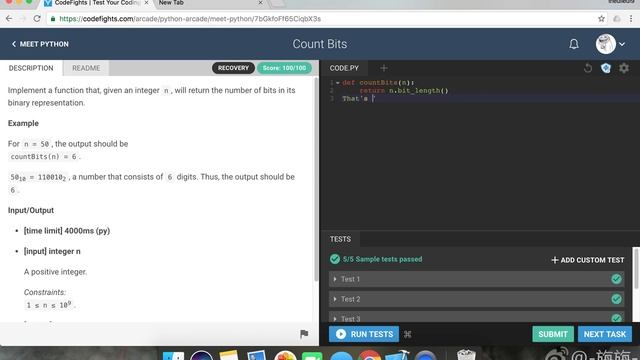Switch to the README tab
Screen dimensions: 640x360
[x=86, y=68]
